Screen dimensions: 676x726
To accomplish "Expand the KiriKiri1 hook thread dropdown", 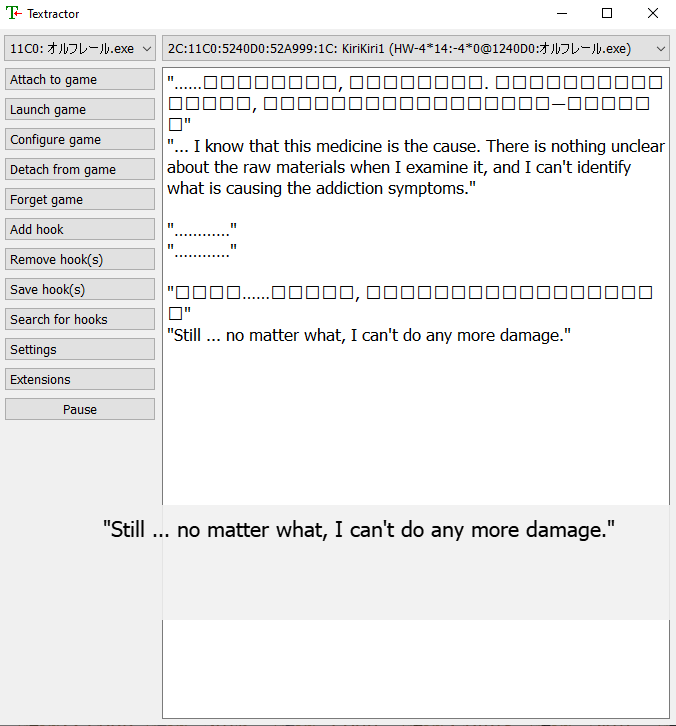I will pos(416,48).
